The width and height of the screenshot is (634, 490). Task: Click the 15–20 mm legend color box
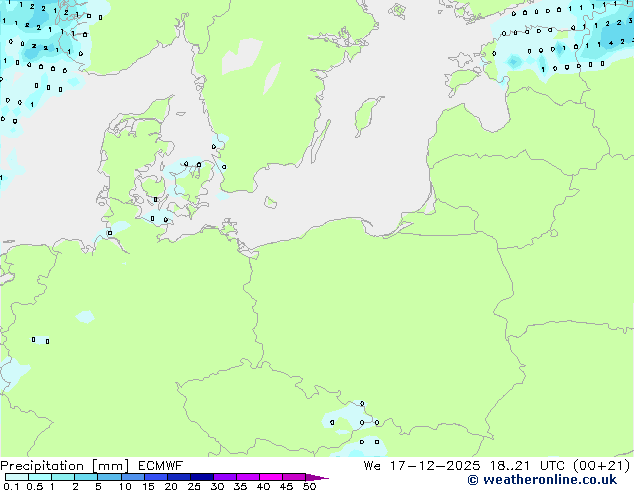click(x=156, y=477)
